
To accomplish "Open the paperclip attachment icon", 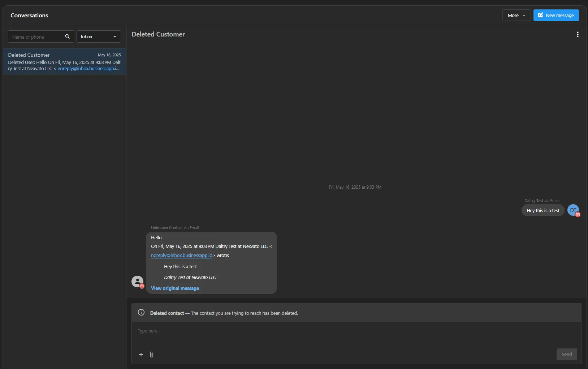I will click(x=151, y=355).
